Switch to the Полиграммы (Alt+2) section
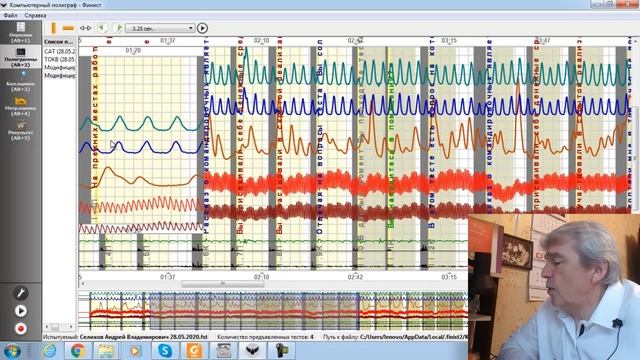This screenshot has height=360, width=640. tap(20, 57)
